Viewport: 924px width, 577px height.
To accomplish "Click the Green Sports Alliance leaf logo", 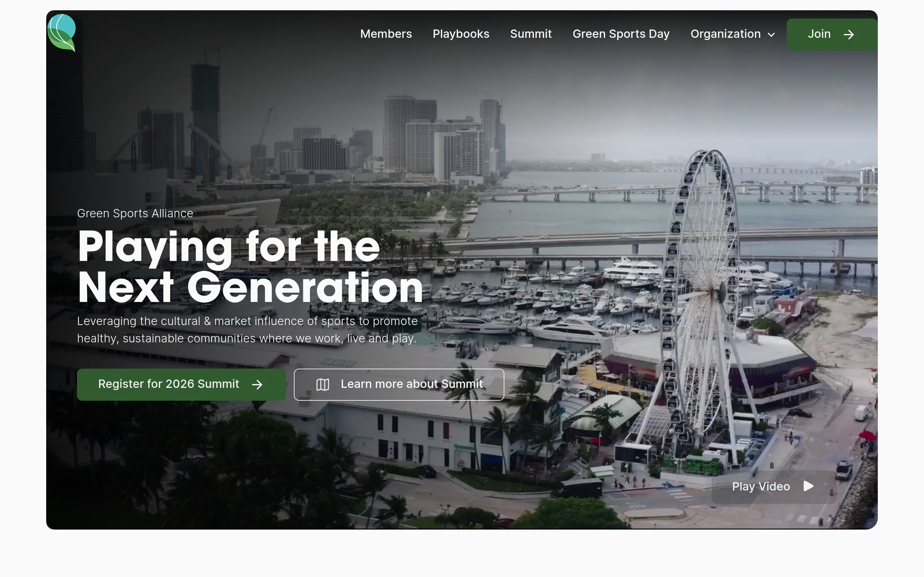I will coord(62,33).
